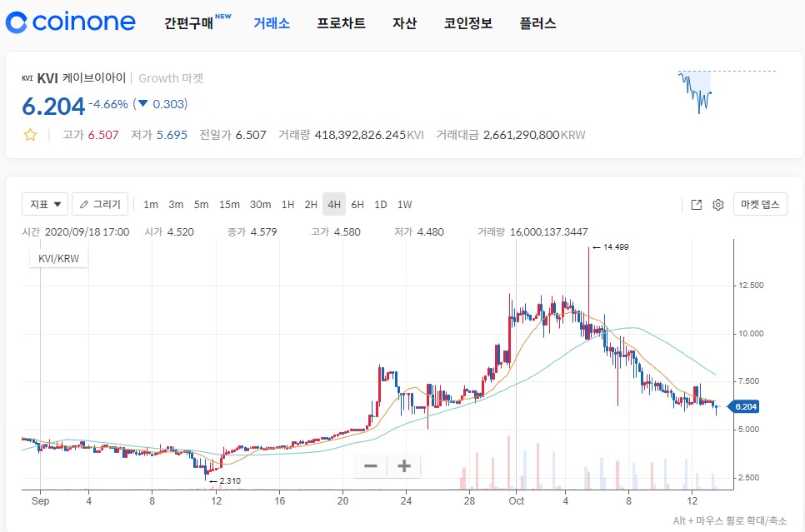Open chart in new window icon
The width and height of the screenshot is (805, 532).
[697, 205]
